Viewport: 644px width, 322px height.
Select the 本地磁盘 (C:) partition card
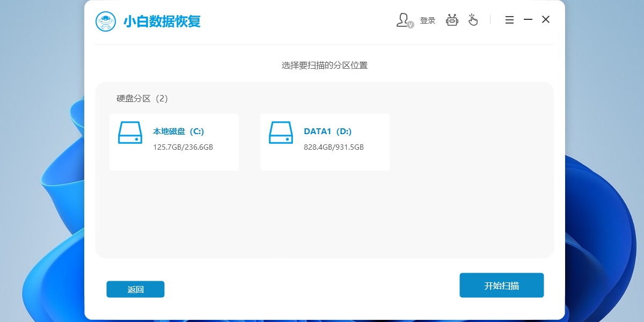coord(174,141)
